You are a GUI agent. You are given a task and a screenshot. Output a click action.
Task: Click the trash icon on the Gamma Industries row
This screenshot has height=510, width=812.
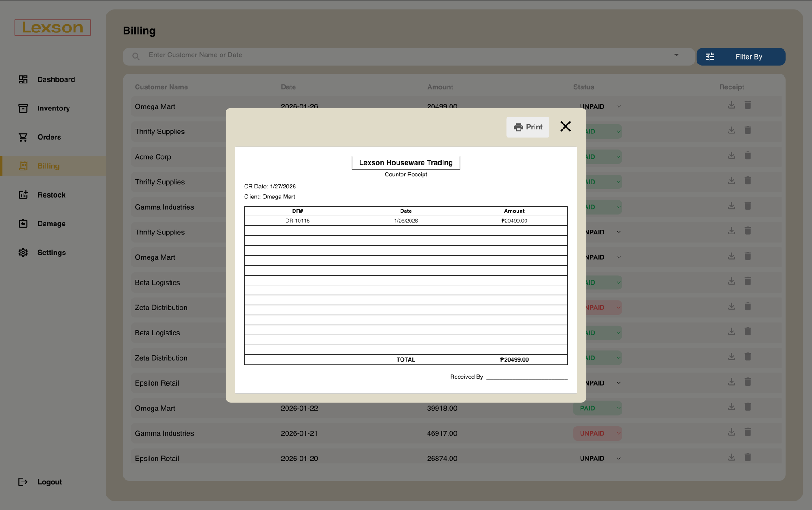tap(748, 432)
